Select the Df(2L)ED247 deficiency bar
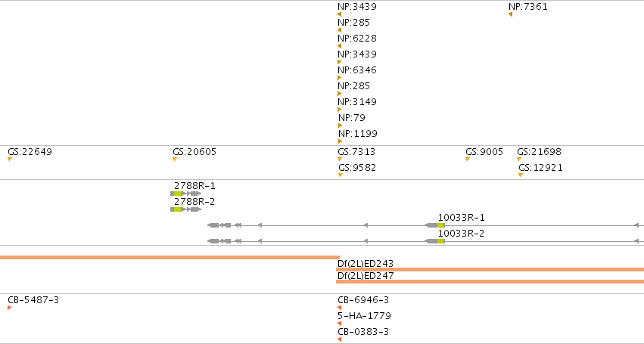Image resolution: width=644 pixels, height=344 pixels. [x=490, y=281]
